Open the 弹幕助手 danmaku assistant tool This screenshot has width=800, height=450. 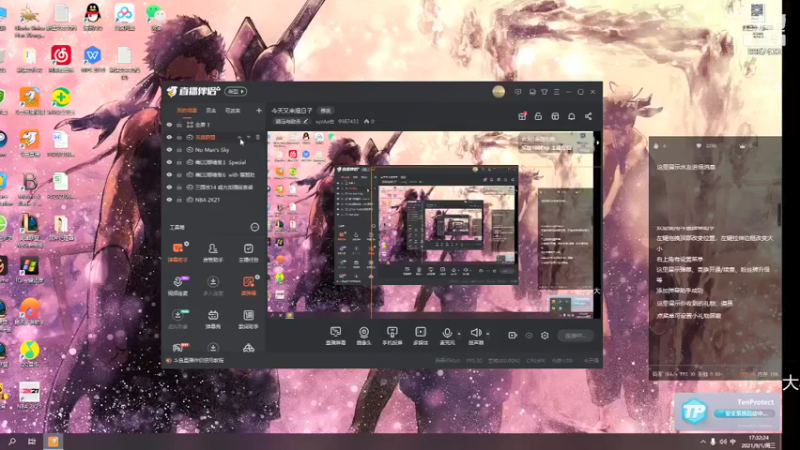point(178,252)
